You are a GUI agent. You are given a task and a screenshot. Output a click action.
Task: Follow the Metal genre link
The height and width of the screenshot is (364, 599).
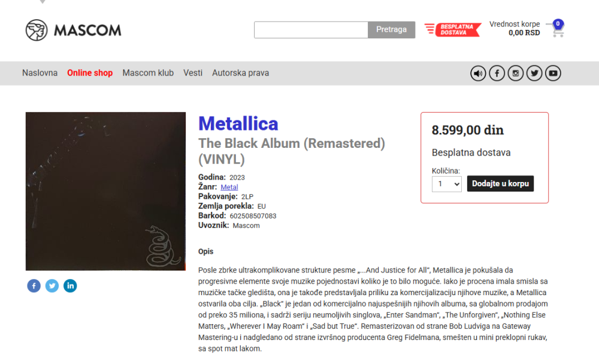pyautogui.click(x=229, y=187)
